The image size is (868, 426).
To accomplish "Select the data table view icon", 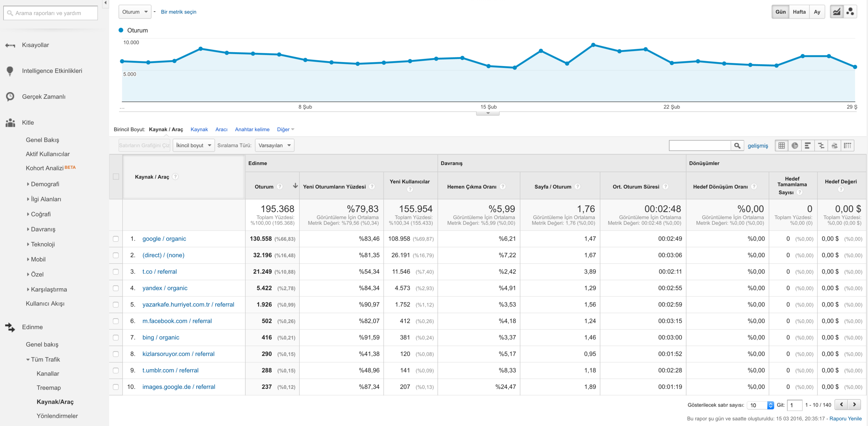I will click(782, 145).
